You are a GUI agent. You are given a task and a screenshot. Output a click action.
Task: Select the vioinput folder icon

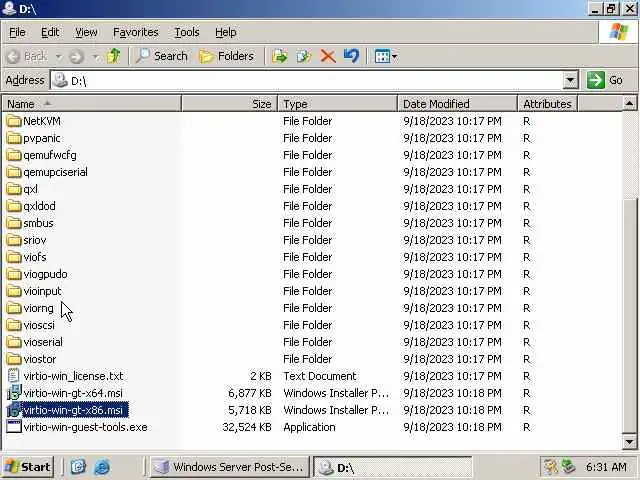point(14,291)
